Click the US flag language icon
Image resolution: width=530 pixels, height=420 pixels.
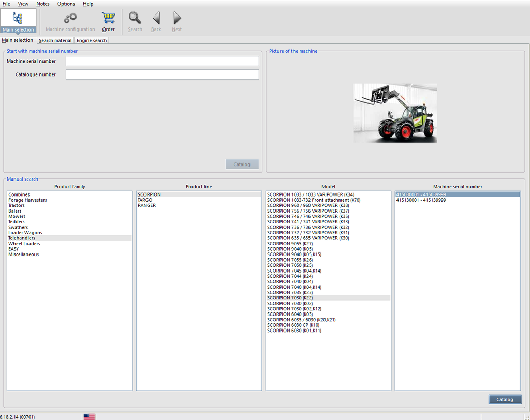pyautogui.click(x=89, y=416)
